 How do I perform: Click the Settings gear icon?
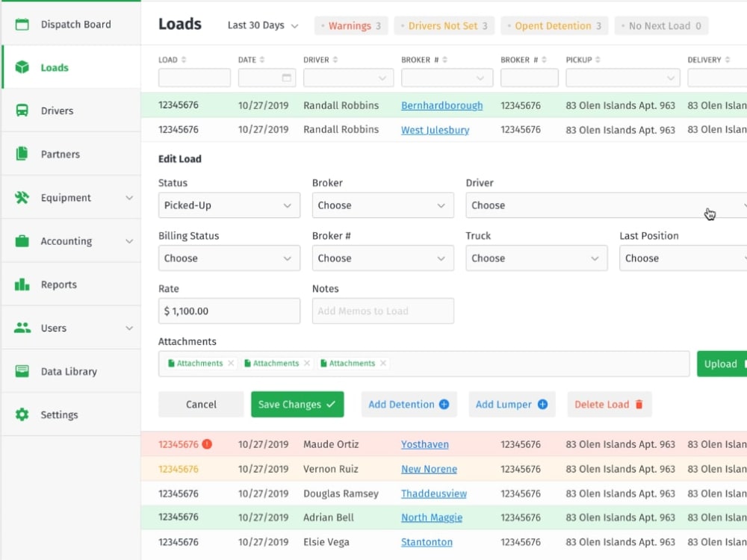click(22, 414)
